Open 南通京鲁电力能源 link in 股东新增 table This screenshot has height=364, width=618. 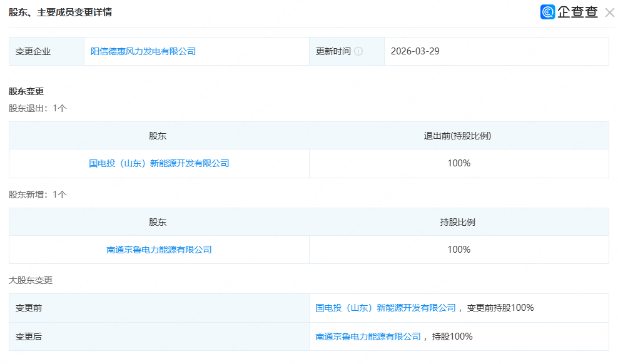pos(159,250)
